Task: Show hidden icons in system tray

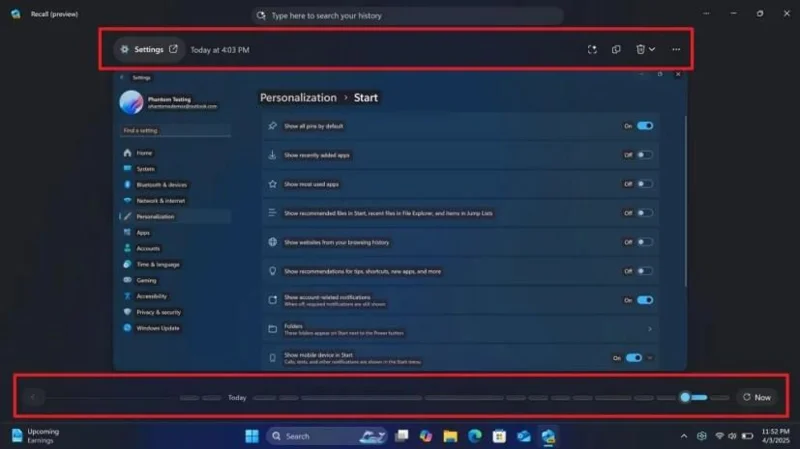Action: pyautogui.click(x=684, y=436)
